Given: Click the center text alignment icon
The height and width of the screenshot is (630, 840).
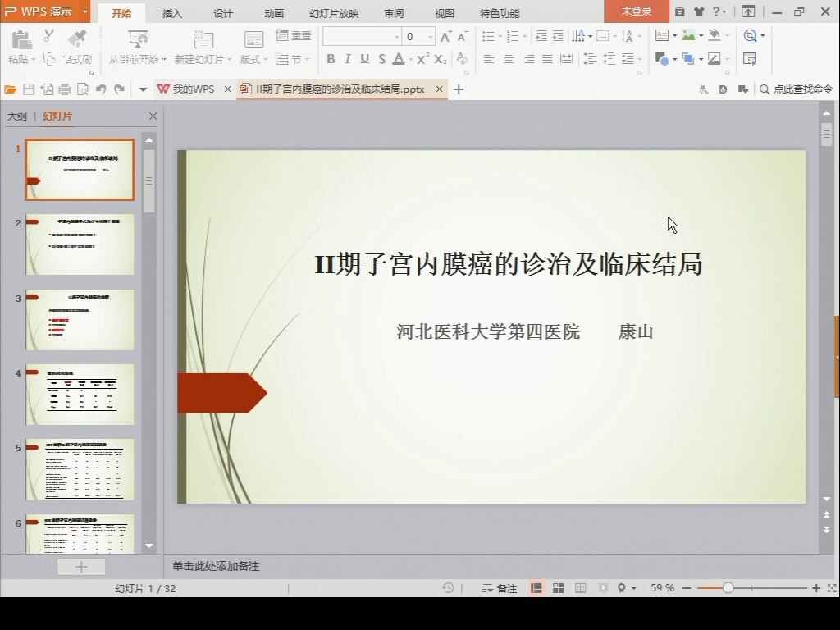Looking at the screenshot, I should pos(509,59).
